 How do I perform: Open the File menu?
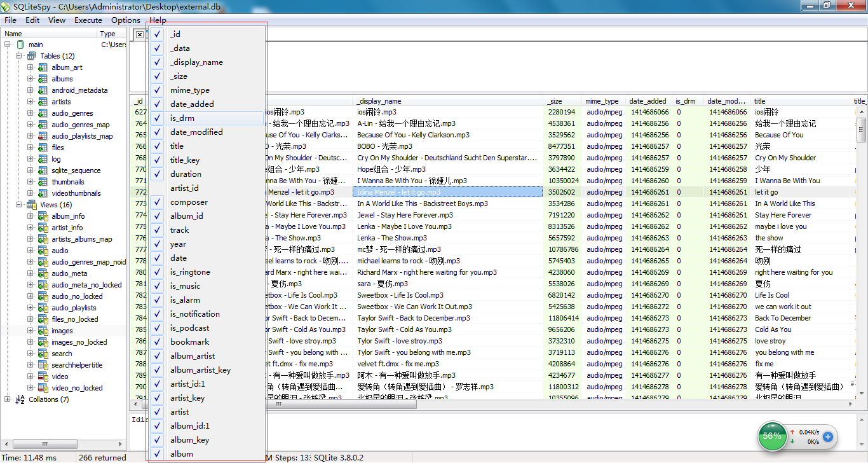11,20
